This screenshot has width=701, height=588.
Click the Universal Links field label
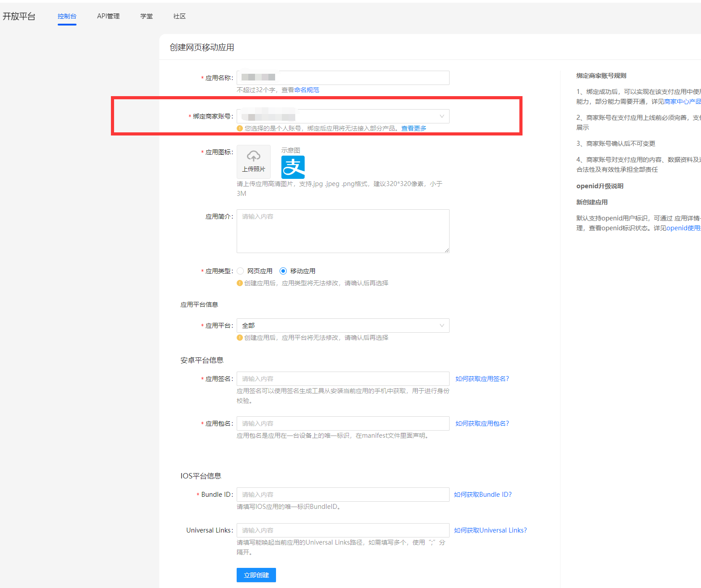click(x=210, y=530)
